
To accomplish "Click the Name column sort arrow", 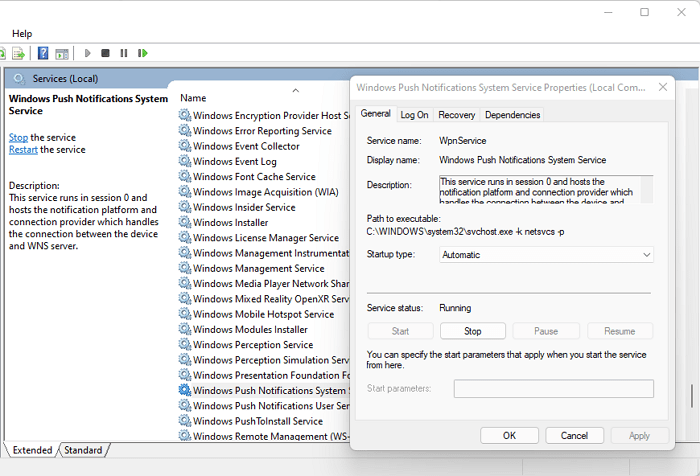I will point(295,90).
